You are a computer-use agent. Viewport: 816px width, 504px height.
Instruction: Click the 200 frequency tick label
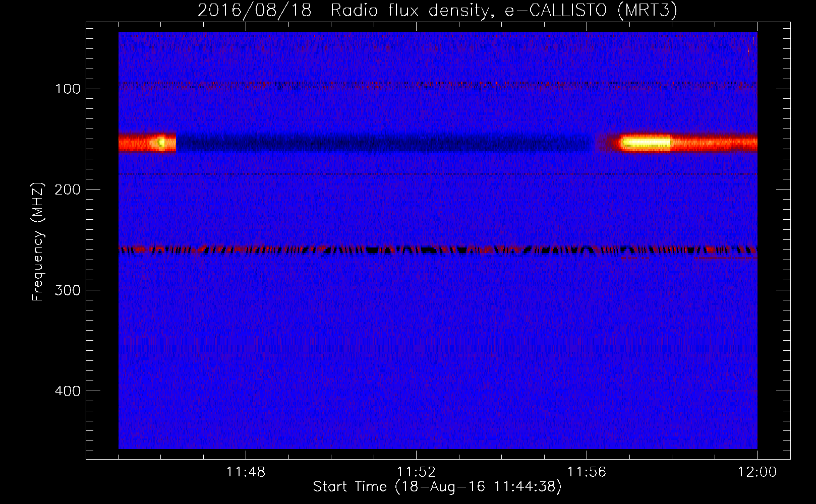68,190
